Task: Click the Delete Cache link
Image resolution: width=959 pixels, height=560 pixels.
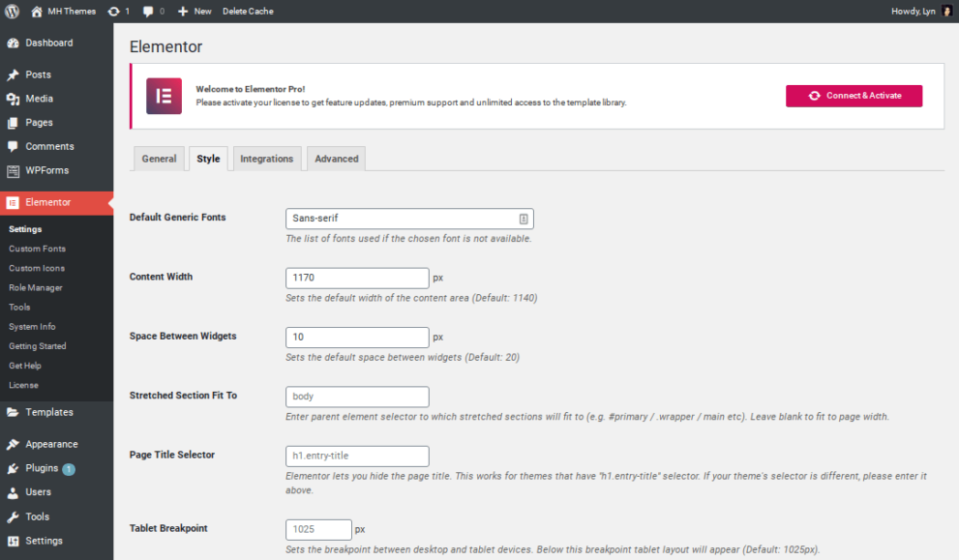Action: (x=246, y=11)
